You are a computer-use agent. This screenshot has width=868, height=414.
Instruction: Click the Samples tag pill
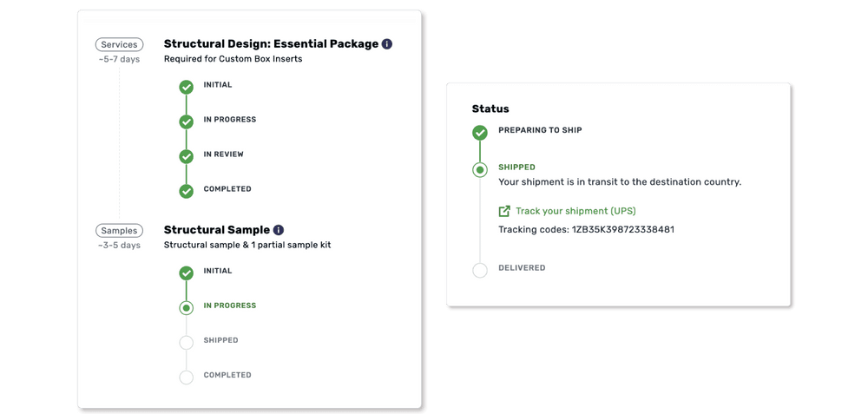click(x=119, y=230)
